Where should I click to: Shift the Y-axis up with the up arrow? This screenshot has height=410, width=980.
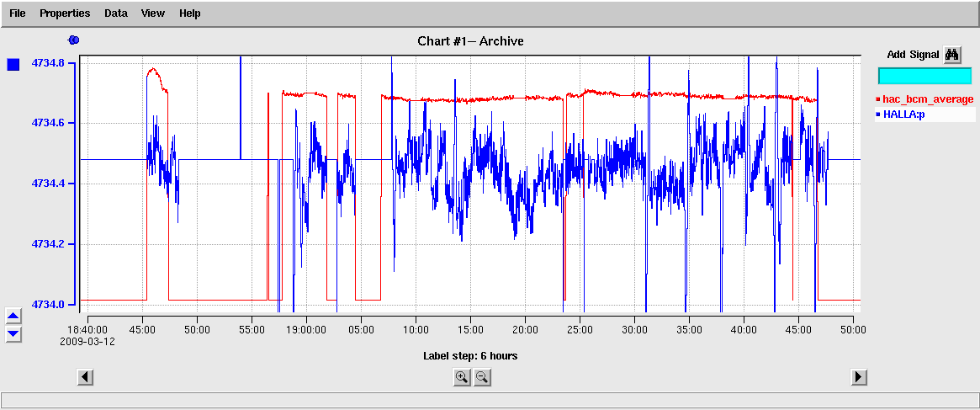pos(13,316)
